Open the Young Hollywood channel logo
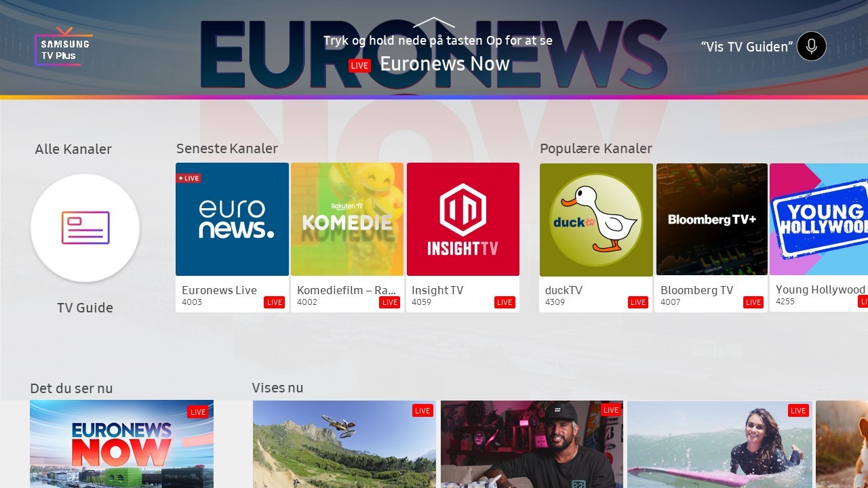The height and width of the screenshot is (488, 868). [x=824, y=219]
